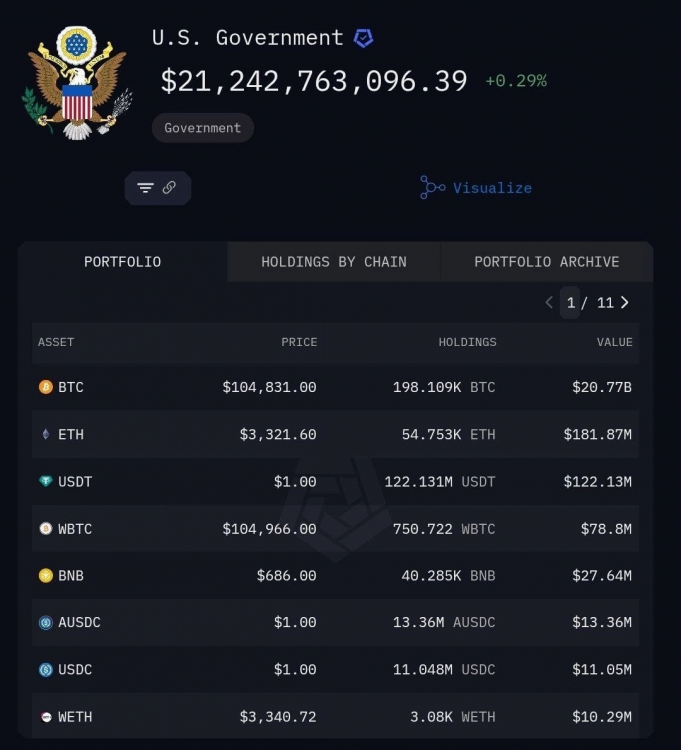Click the page number input field

pos(571,302)
